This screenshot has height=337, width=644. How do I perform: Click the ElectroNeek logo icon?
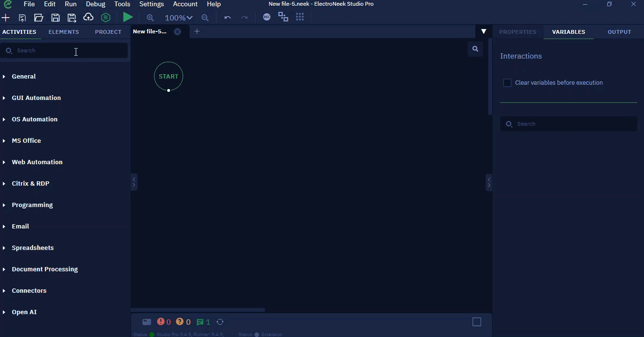point(8,4)
